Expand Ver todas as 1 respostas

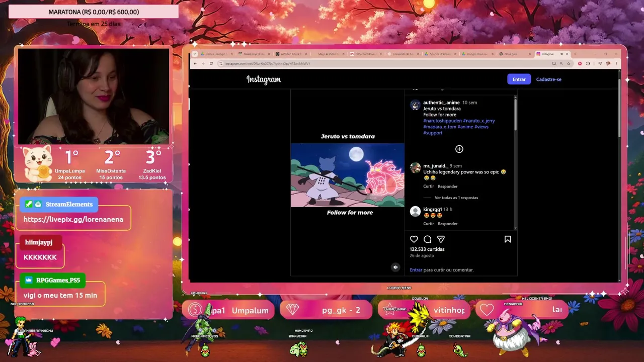tap(456, 198)
